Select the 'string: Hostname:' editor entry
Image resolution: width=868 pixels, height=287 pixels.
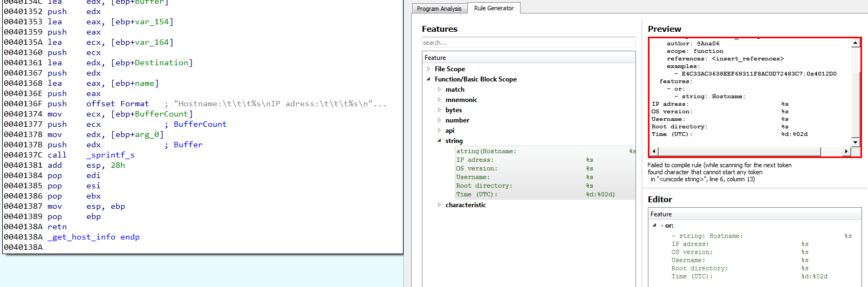(x=762, y=256)
